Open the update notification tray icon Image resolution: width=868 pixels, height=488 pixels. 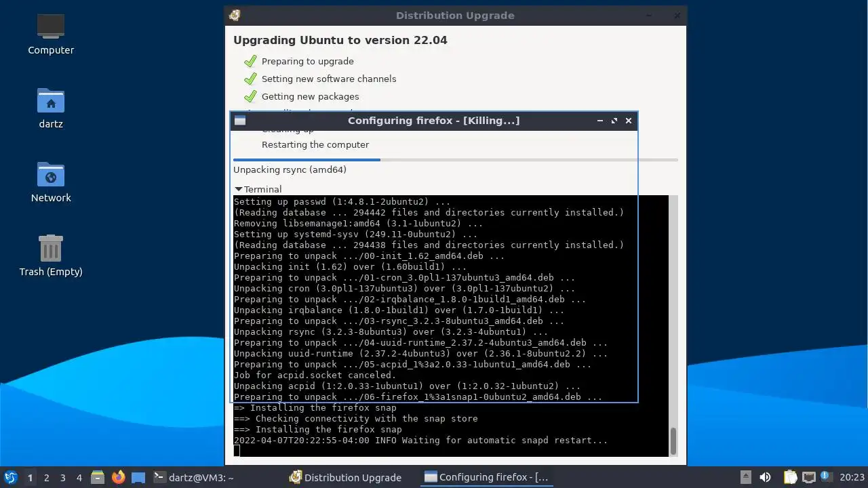click(x=825, y=476)
